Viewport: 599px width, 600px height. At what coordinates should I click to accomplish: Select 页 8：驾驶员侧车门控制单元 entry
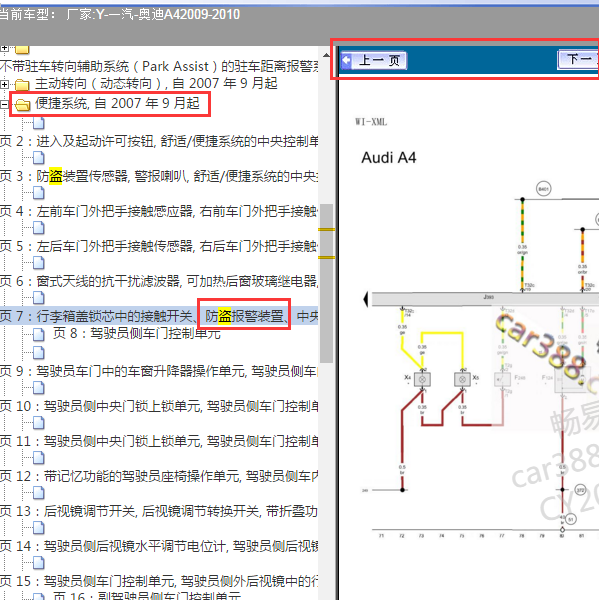coord(137,333)
